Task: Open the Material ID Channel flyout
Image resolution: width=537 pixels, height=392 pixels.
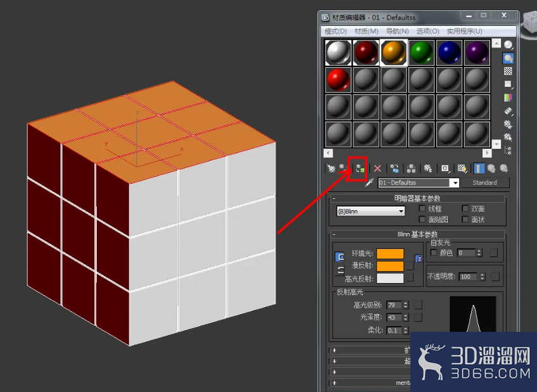Action: point(445,168)
